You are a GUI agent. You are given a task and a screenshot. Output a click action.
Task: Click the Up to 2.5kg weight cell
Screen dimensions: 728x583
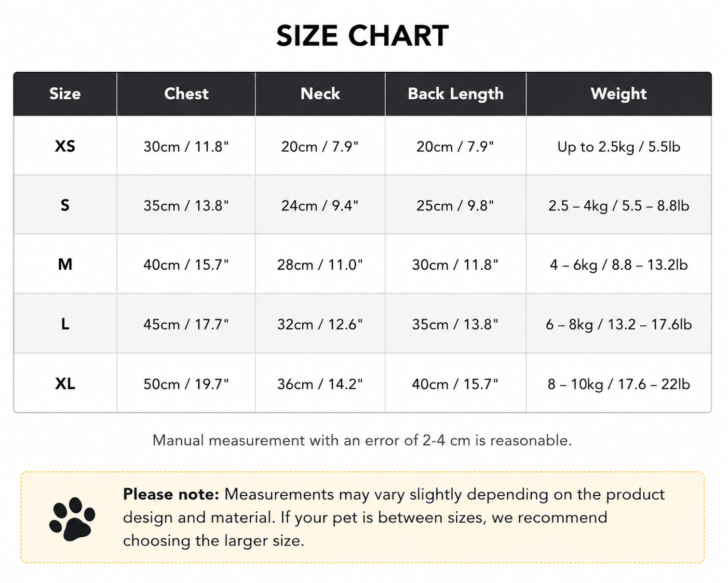(x=618, y=147)
